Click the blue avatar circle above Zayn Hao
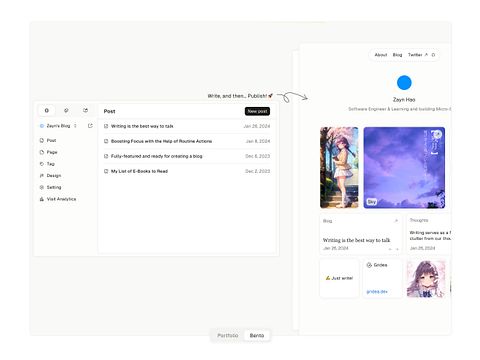480x360 pixels. (x=404, y=83)
